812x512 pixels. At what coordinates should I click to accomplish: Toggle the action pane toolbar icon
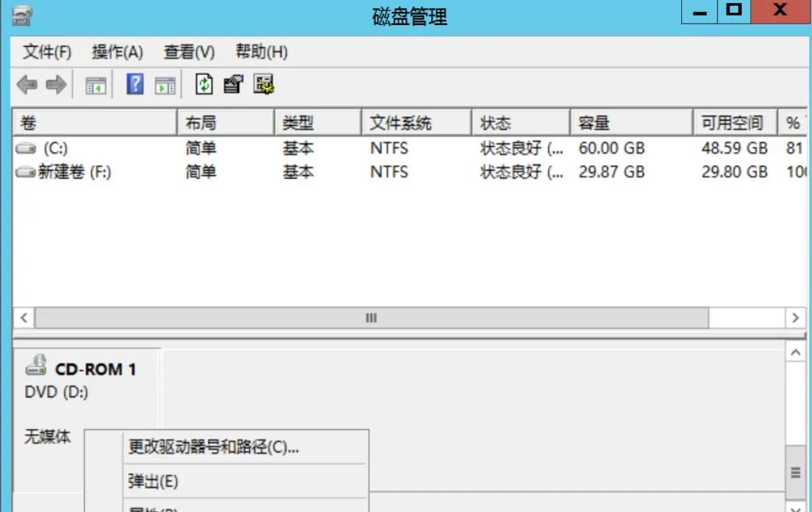pos(165,85)
